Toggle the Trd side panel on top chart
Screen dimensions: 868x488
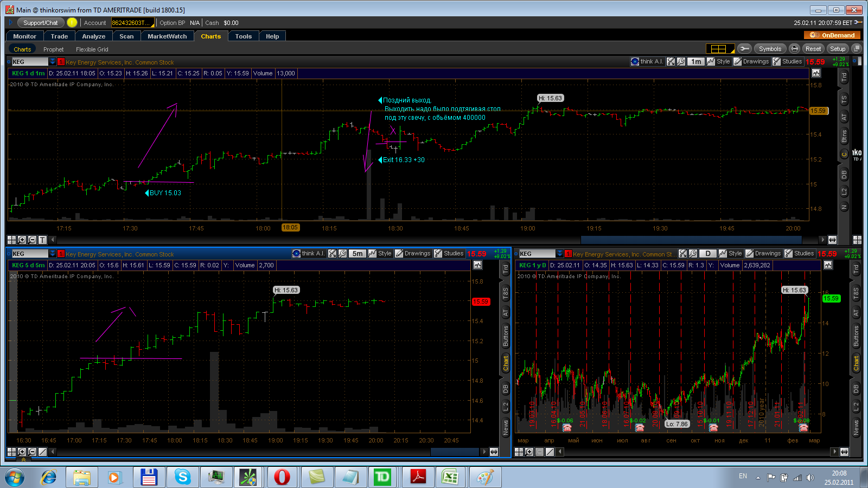(844, 78)
